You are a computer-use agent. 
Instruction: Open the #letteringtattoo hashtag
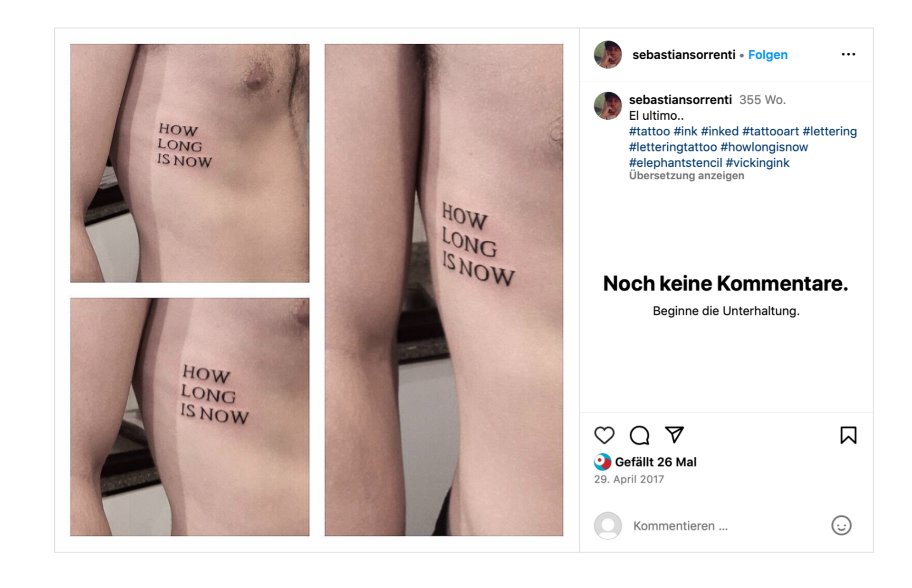coord(672,147)
